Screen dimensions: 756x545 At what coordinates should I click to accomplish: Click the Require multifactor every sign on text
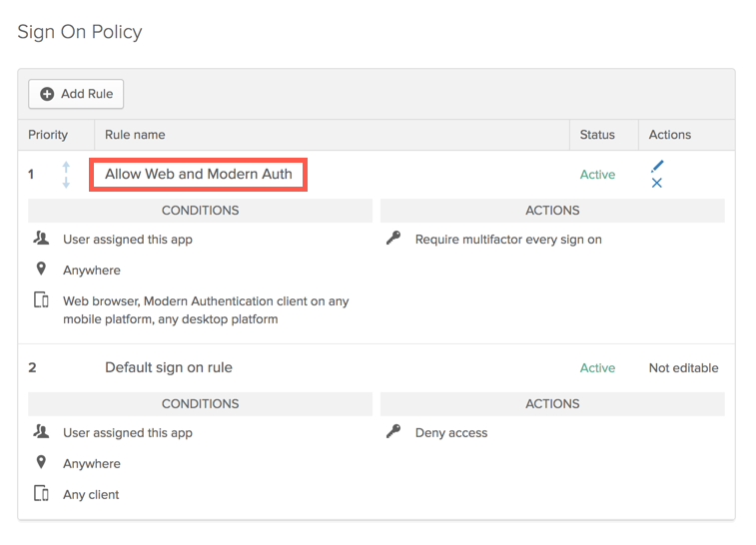pyautogui.click(x=508, y=240)
